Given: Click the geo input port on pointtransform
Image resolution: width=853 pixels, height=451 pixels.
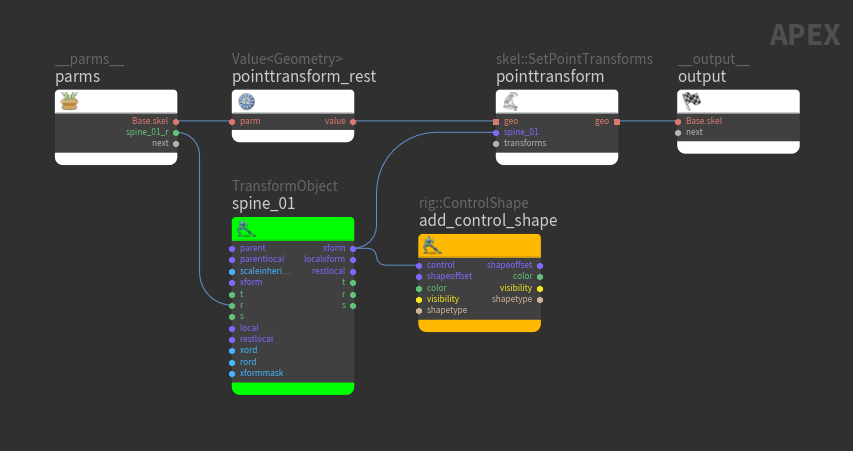Looking at the screenshot, I should tap(496, 121).
